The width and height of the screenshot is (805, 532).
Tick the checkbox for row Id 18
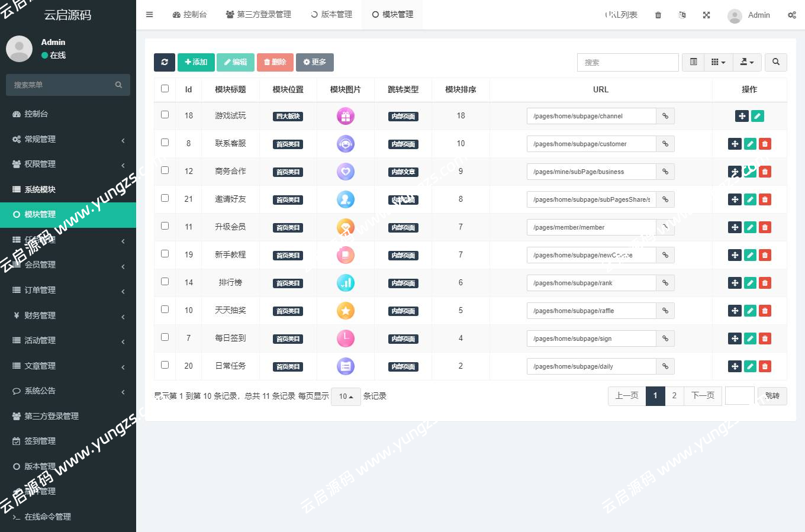[x=164, y=115]
